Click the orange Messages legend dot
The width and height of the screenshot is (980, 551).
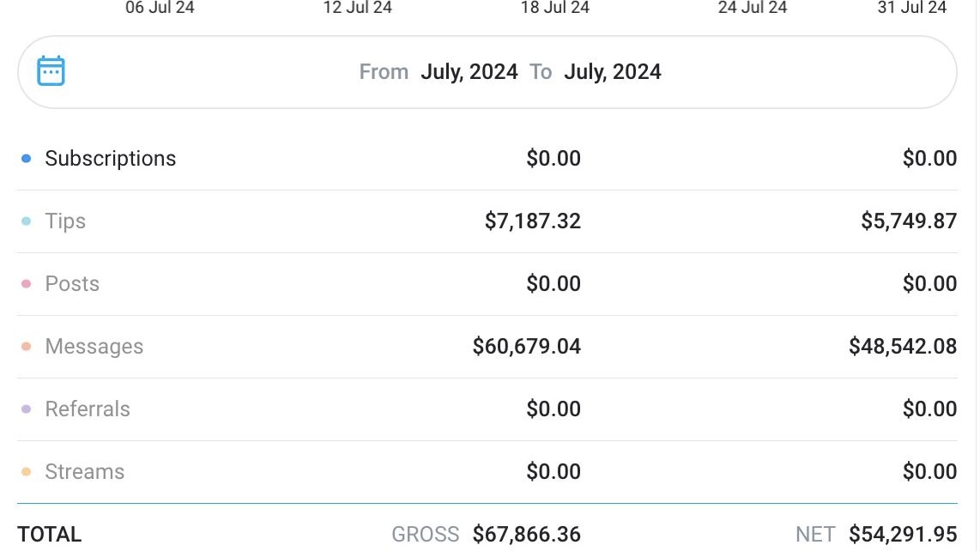click(27, 347)
